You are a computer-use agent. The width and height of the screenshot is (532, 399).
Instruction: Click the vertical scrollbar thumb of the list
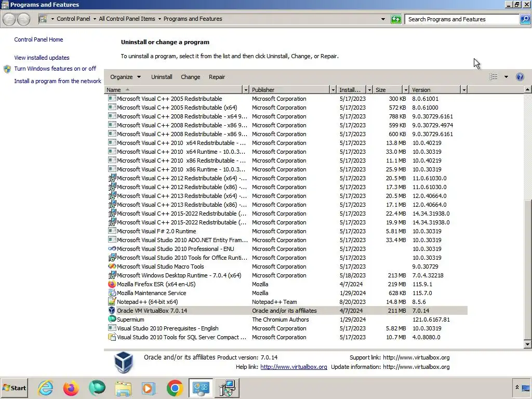point(527,269)
